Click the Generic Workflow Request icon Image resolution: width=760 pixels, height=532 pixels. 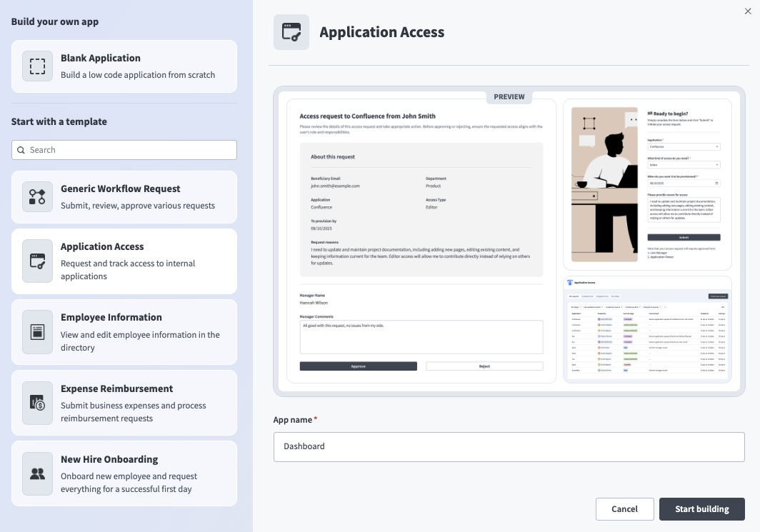click(37, 197)
